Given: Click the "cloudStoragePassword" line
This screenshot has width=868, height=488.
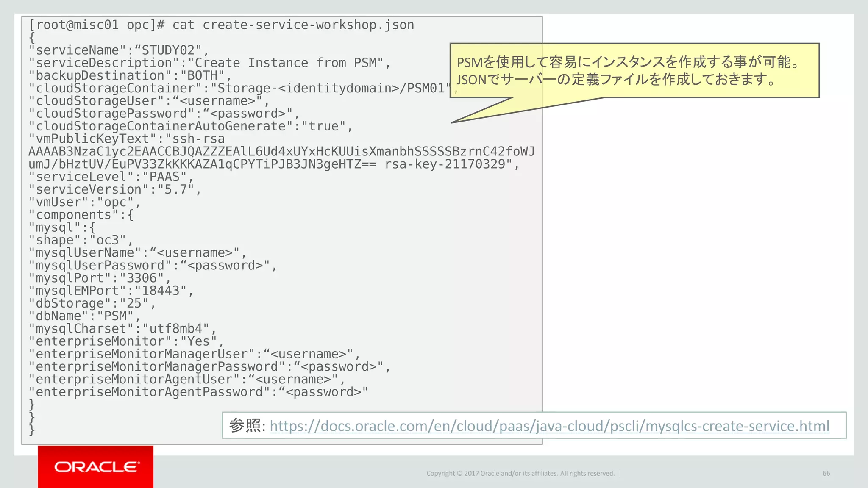Looking at the screenshot, I should click(x=164, y=114).
